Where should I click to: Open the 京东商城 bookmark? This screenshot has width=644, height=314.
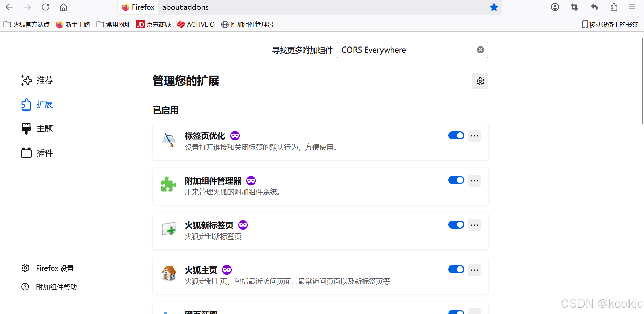[x=154, y=25]
